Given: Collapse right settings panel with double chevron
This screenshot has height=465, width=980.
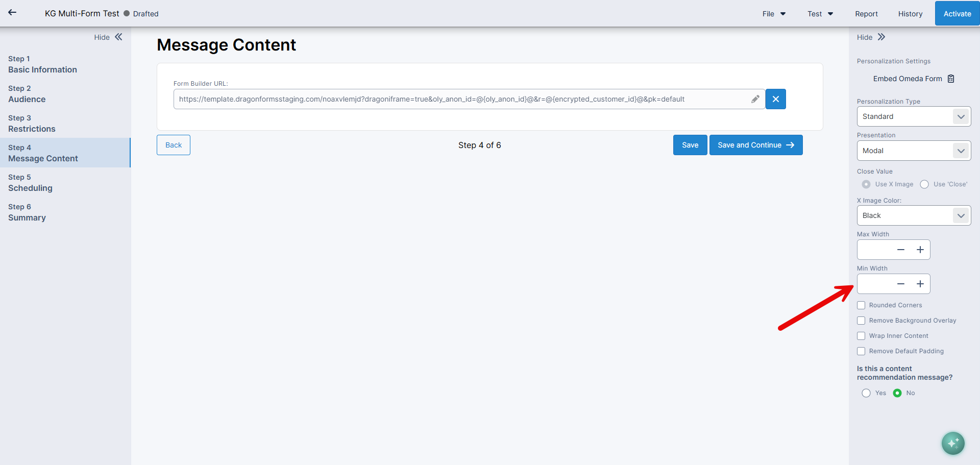Looking at the screenshot, I should click(x=881, y=37).
